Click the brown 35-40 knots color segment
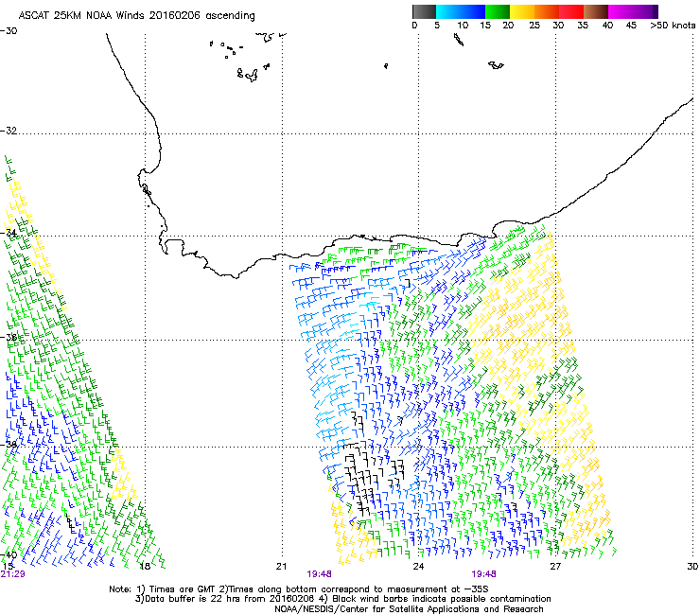 coord(596,11)
